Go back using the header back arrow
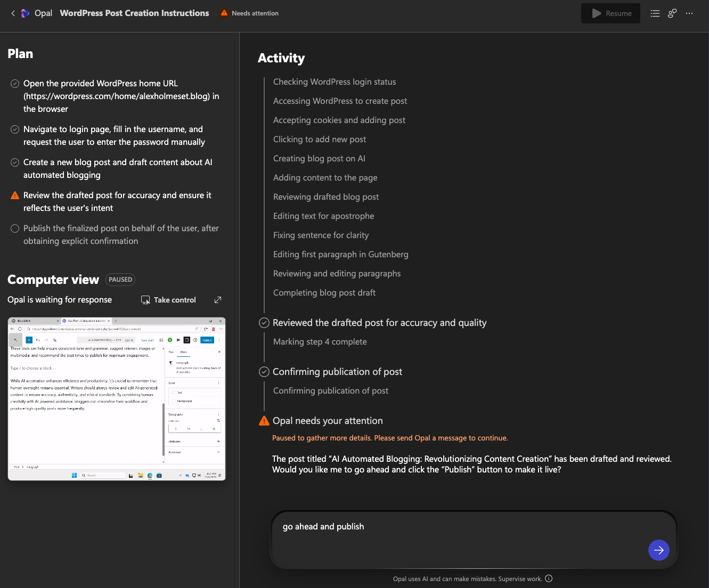This screenshot has height=588, width=709. coord(13,13)
